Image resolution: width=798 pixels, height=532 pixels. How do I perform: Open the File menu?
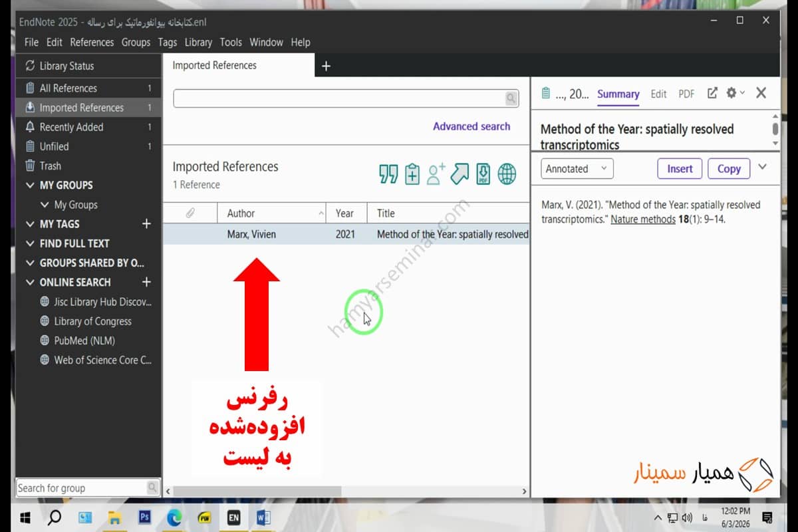coord(31,42)
